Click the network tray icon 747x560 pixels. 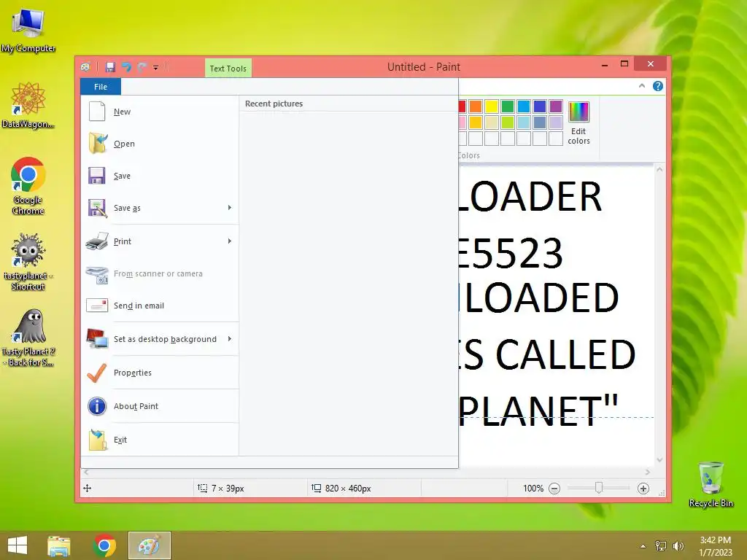point(661,546)
